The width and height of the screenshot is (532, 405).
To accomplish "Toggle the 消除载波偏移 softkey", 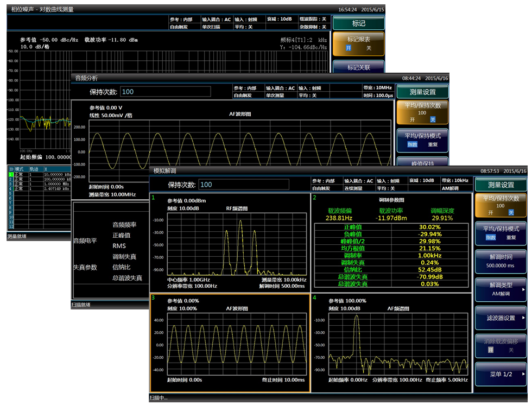I will click(501, 345).
